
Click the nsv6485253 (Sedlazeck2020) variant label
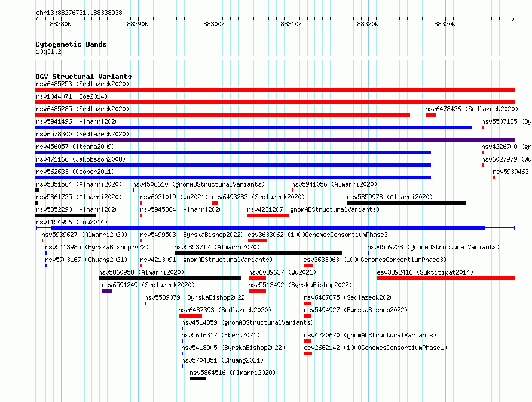tap(82, 84)
